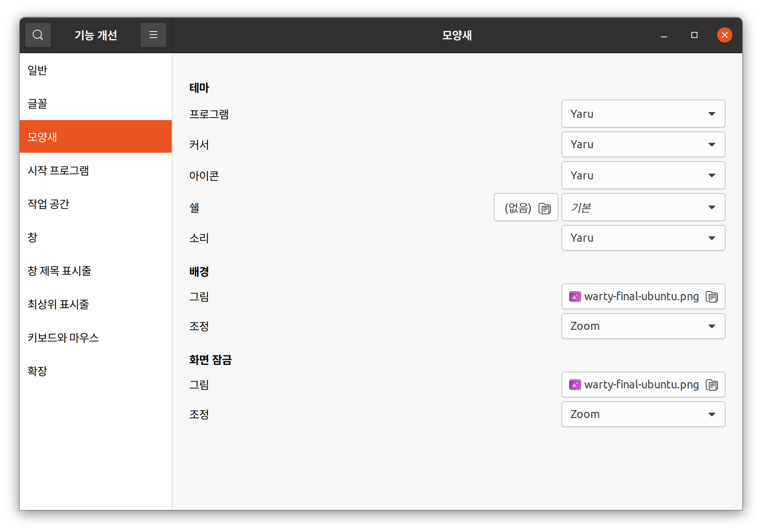The height and width of the screenshot is (532, 762).
Task: Expand the 쉘 theme 기본 dropdown
Action: pyautogui.click(x=643, y=207)
